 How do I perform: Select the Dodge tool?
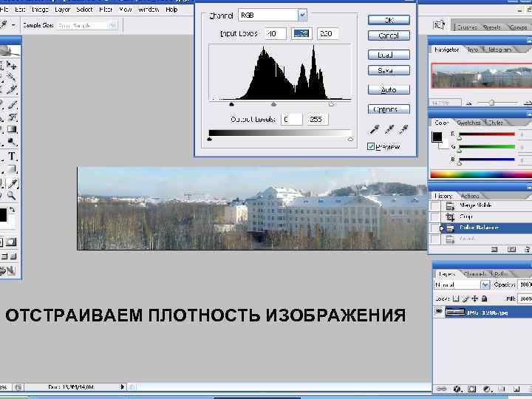(12, 142)
